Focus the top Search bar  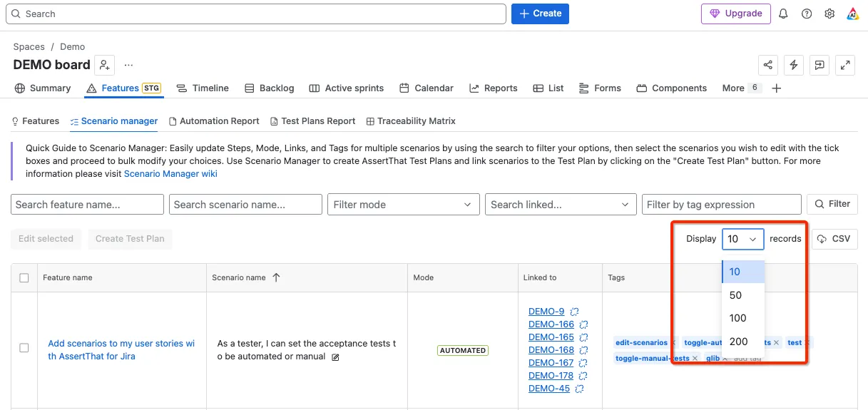[256, 14]
